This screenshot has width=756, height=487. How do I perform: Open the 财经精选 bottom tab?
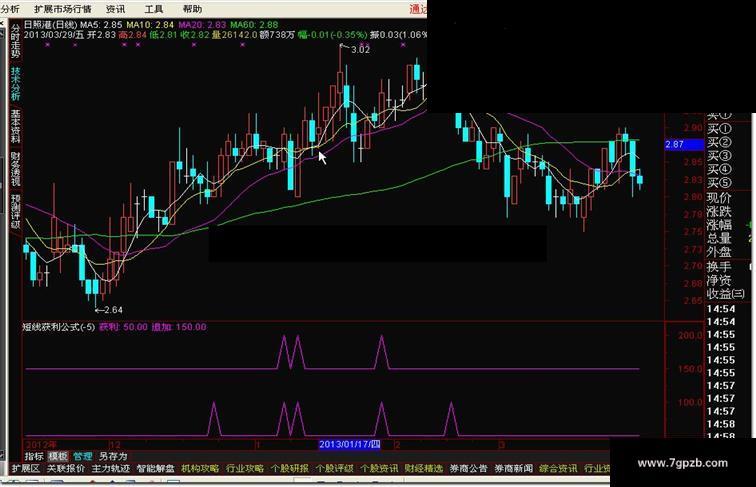[424, 468]
